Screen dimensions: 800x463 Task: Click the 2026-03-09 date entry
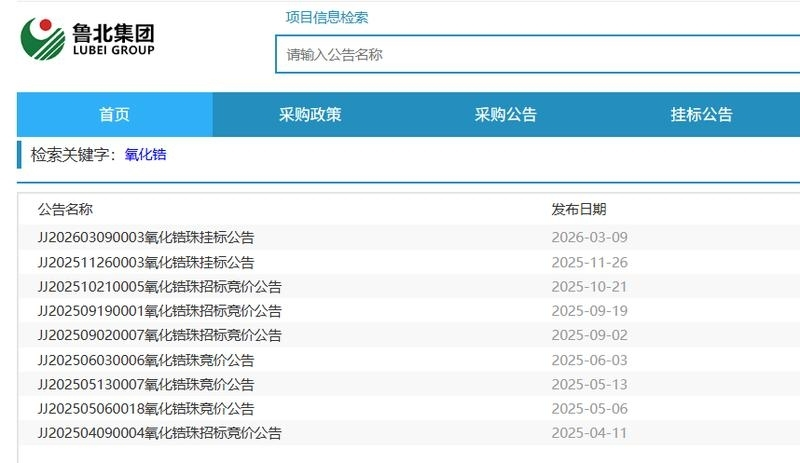click(589, 237)
